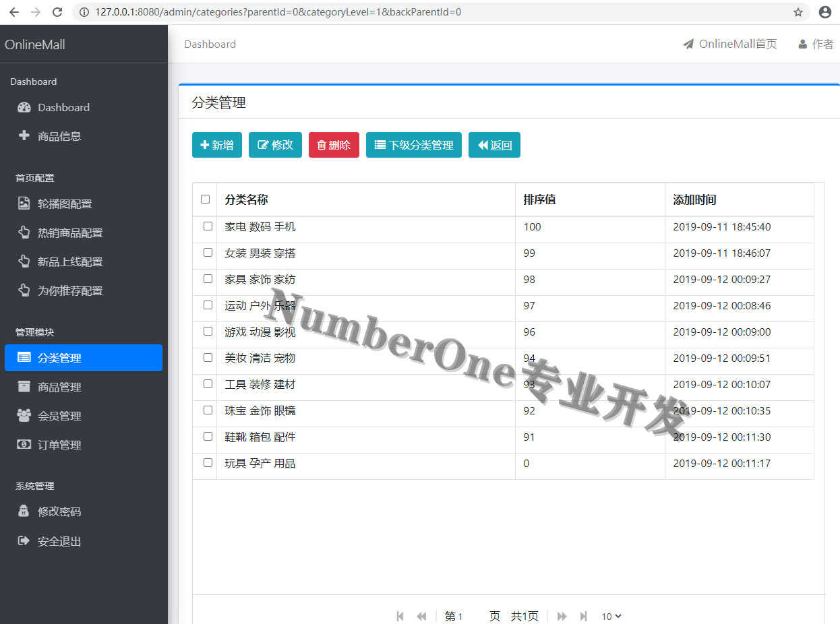The width and height of the screenshot is (840, 624).
Task: Click the Dashboard gauge icon in sidebar
Action: click(24, 107)
